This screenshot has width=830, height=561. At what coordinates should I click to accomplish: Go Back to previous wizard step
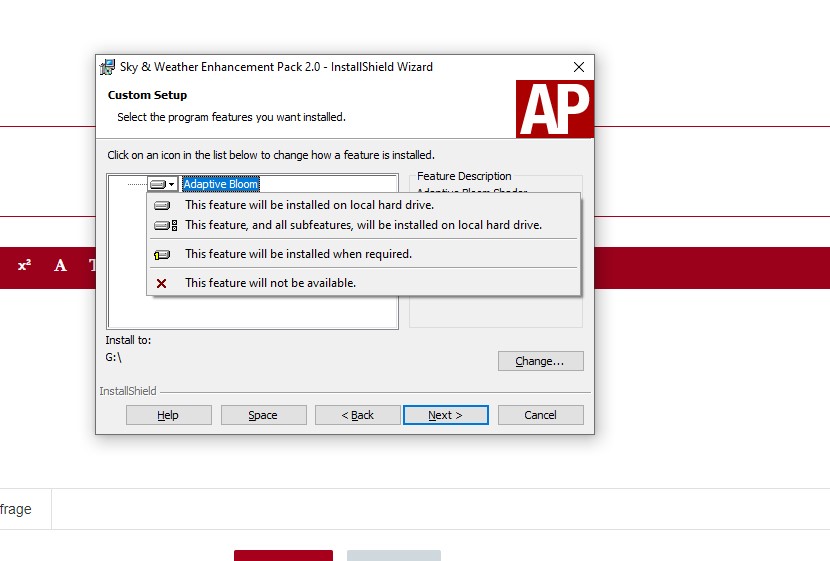pyautogui.click(x=357, y=415)
